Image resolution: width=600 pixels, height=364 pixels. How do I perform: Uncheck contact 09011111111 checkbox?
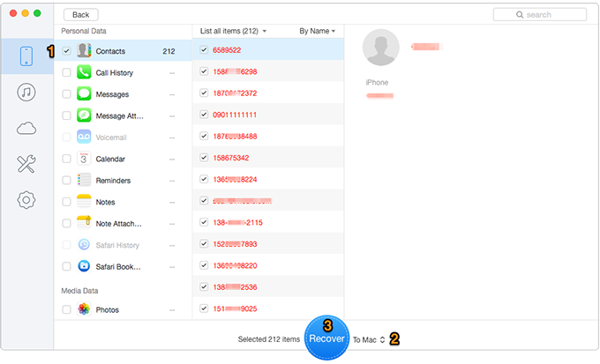click(204, 115)
